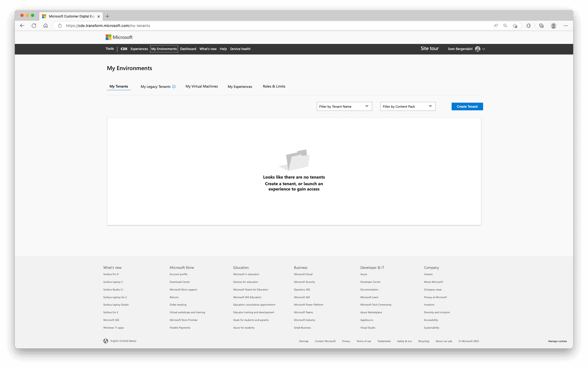
Task: Open browser collections icon
Action: (541, 26)
